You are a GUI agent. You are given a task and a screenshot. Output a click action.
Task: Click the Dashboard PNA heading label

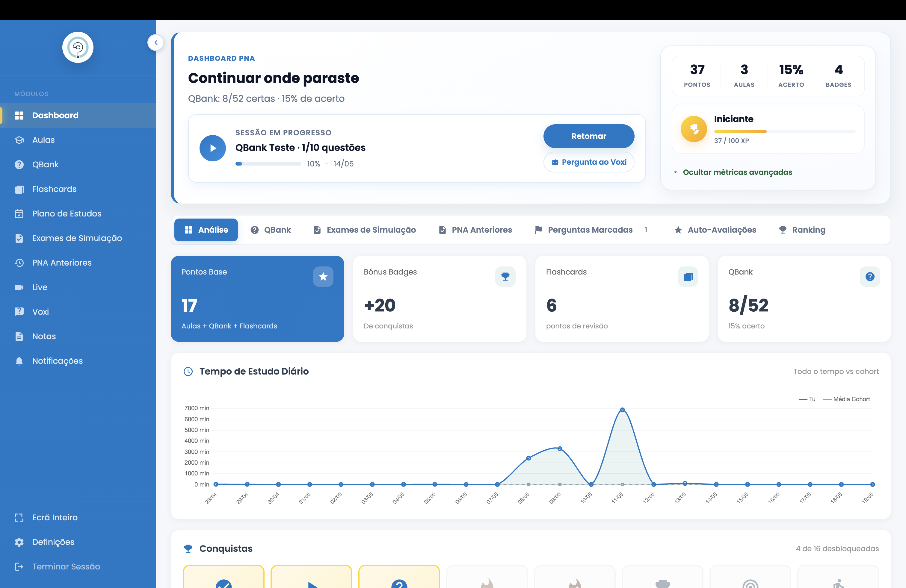click(221, 58)
